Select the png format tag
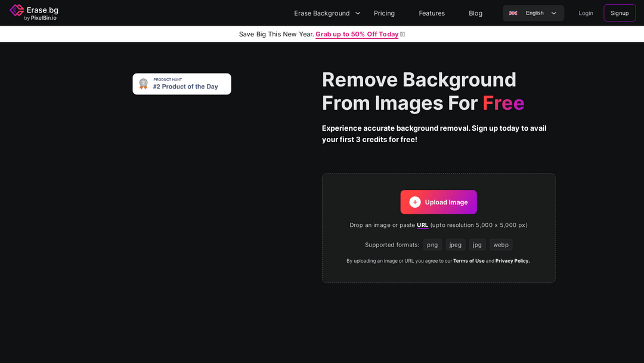 (x=432, y=245)
